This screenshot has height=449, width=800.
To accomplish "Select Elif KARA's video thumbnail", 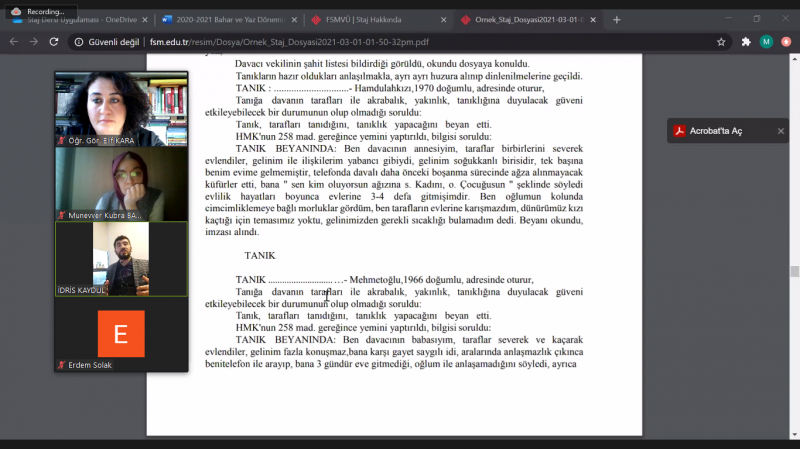I will 121,109.
